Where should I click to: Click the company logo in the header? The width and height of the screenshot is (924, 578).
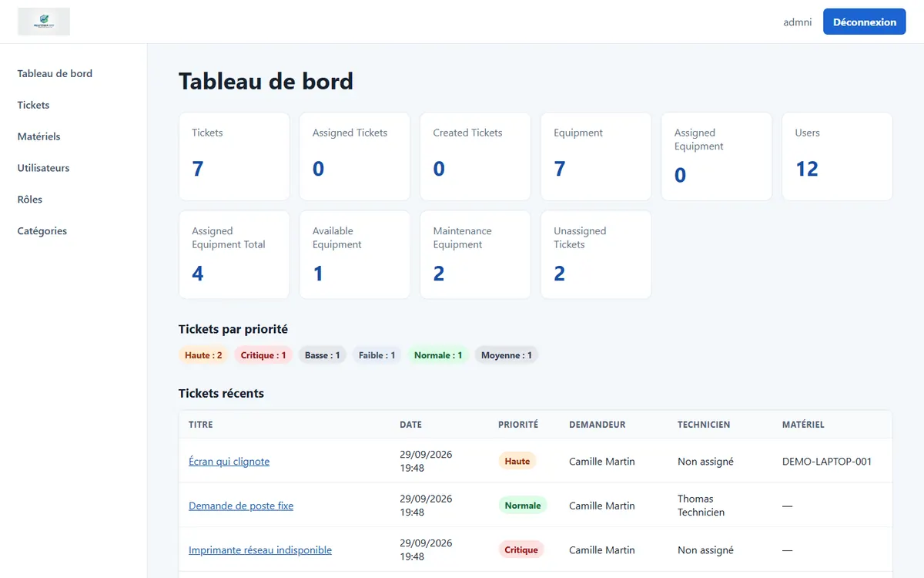coord(44,22)
